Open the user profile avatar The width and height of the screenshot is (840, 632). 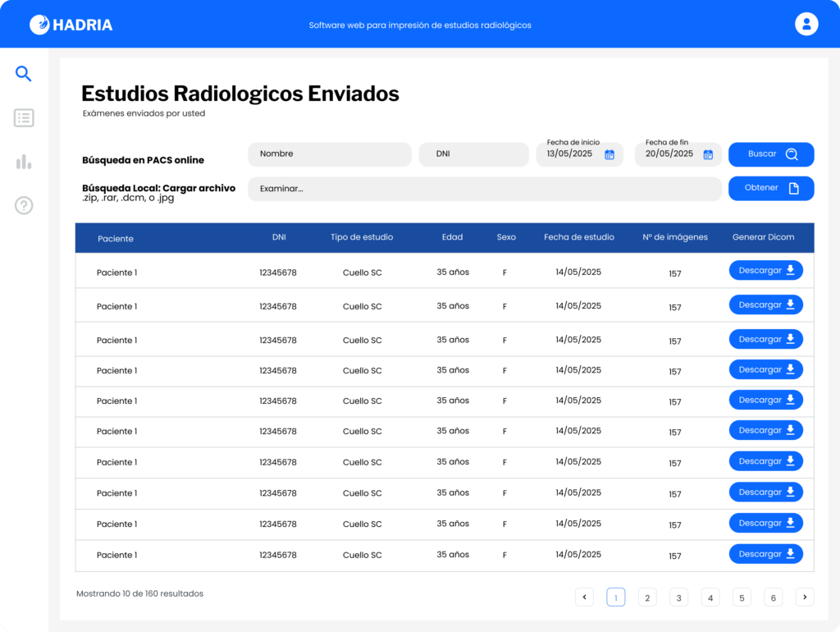click(806, 24)
